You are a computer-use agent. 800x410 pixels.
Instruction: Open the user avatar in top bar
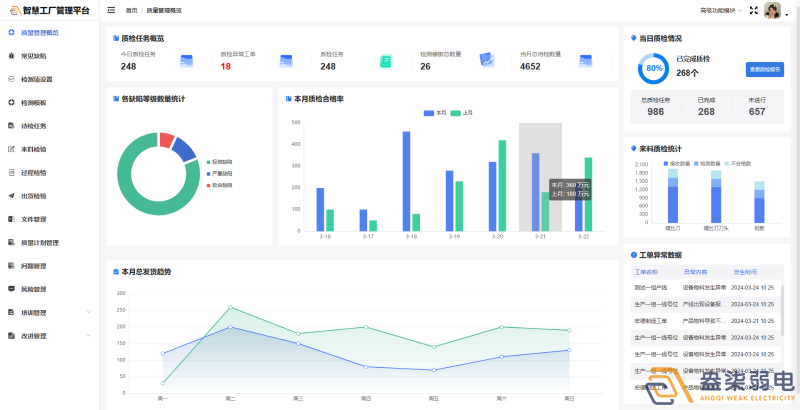[772, 10]
